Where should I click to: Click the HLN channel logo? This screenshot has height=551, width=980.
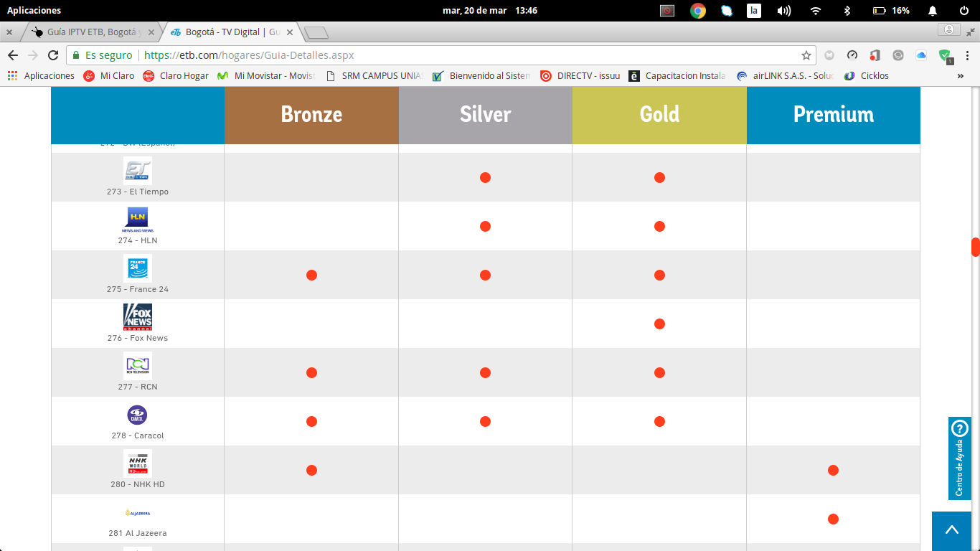[137, 220]
